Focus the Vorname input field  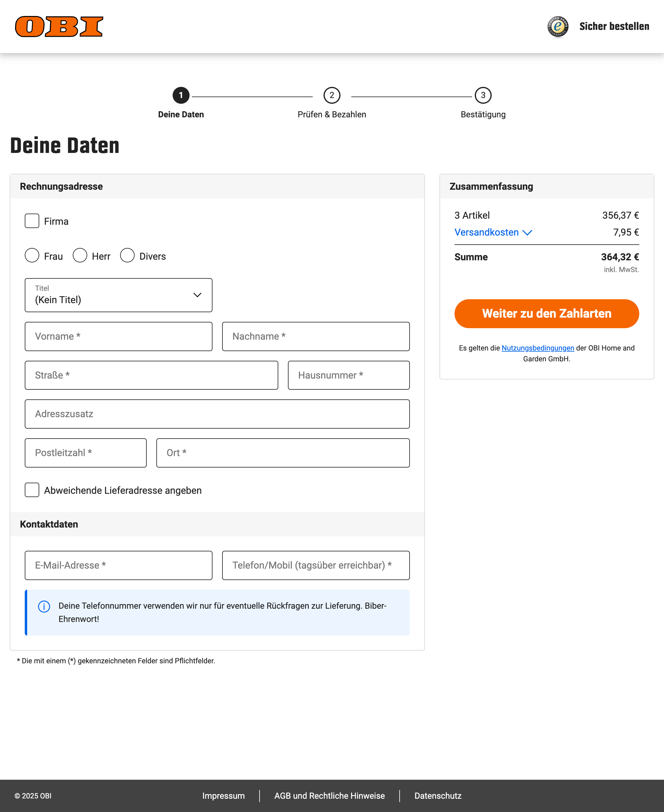pyautogui.click(x=118, y=336)
